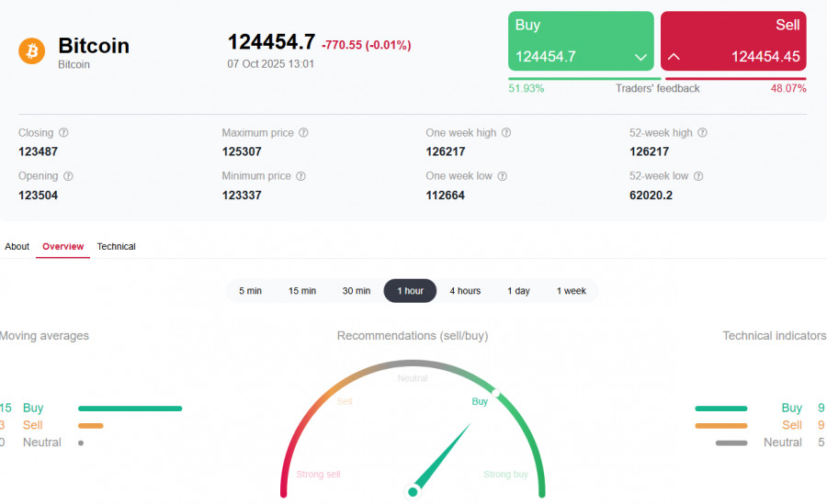Viewport: 827px width, 504px height.
Task: Click the price change -770.55 (-0.01%)
Action: click(366, 45)
